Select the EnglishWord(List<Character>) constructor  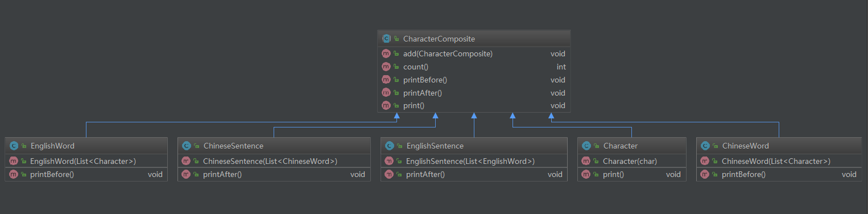(86, 161)
